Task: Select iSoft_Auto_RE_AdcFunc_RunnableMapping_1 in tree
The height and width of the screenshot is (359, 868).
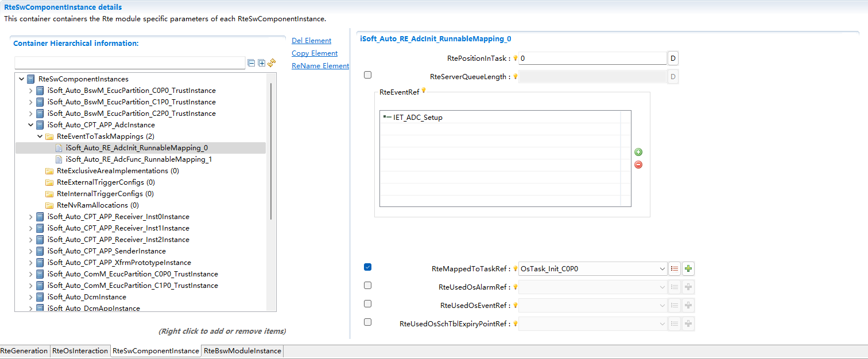Action: (138, 159)
